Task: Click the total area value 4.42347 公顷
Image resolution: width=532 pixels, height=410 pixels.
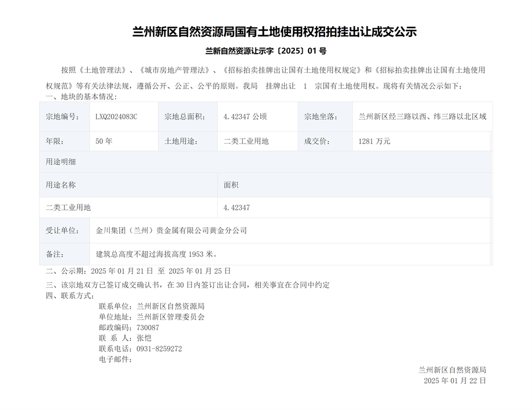Action: [x=245, y=116]
